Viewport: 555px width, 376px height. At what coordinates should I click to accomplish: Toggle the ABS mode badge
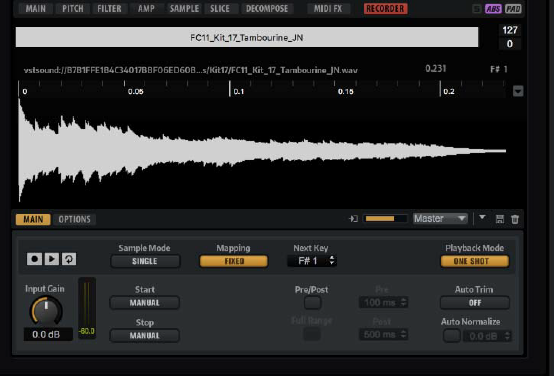[x=493, y=9]
